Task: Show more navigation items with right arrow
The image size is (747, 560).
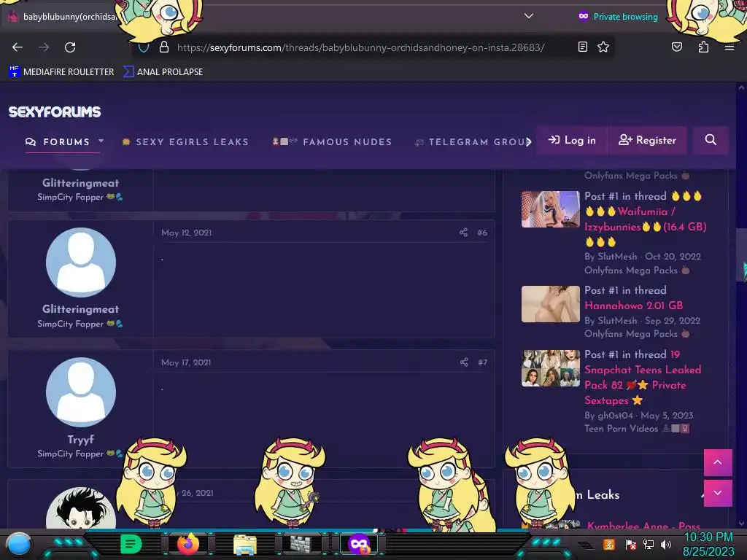Action: [528, 142]
